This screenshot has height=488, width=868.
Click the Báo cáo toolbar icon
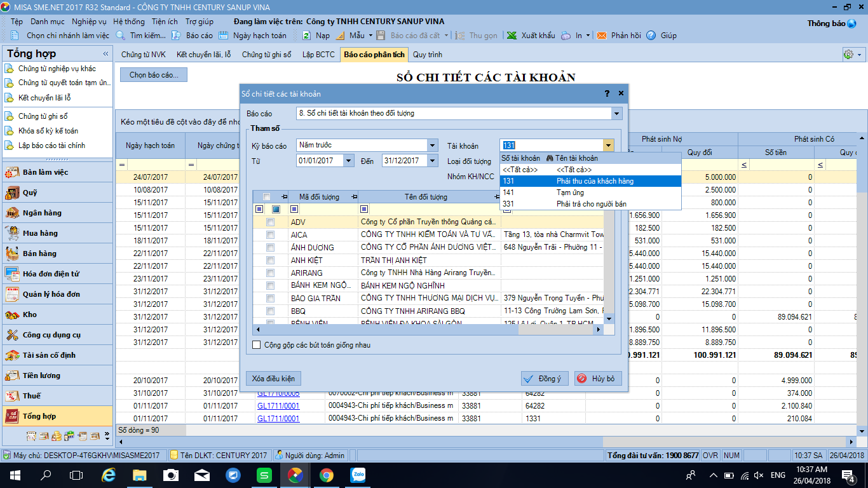(x=193, y=36)
